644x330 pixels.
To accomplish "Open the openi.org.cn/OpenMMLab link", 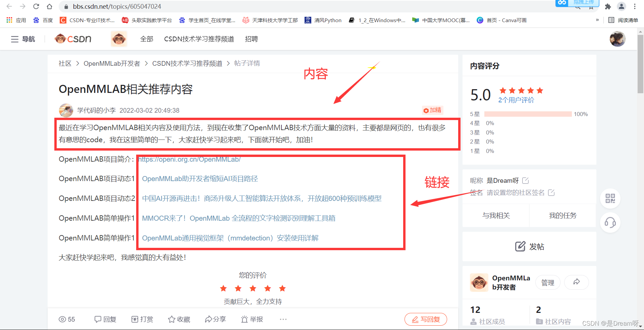I will pyautogui.click(x=190, y=159).
